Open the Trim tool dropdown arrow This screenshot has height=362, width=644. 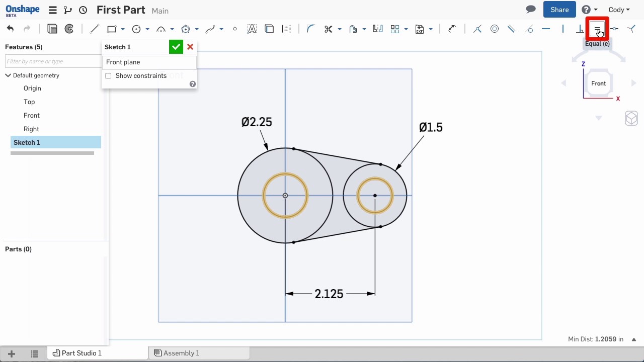click(x=340, y=29)
